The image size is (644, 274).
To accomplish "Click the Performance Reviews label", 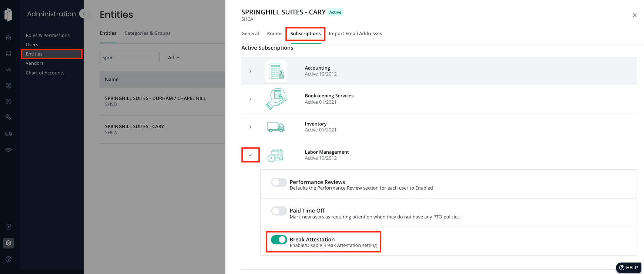I will (317, 182).
